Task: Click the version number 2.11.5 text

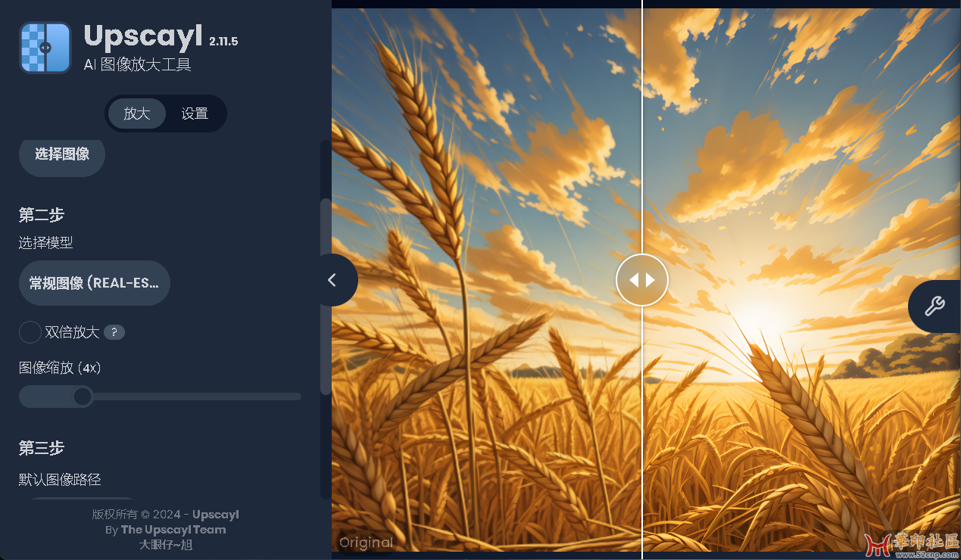Action: tap(223, 41)
